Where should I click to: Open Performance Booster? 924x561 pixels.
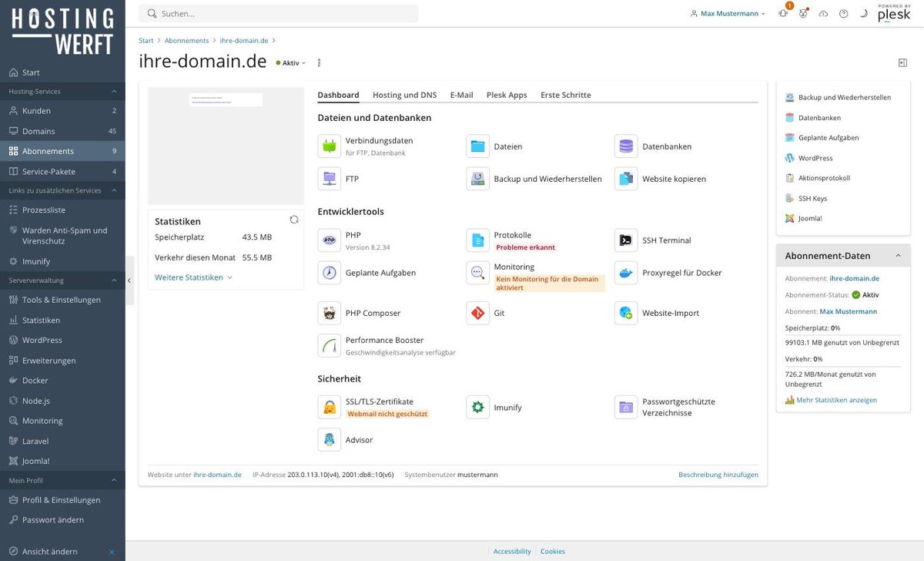330,345
